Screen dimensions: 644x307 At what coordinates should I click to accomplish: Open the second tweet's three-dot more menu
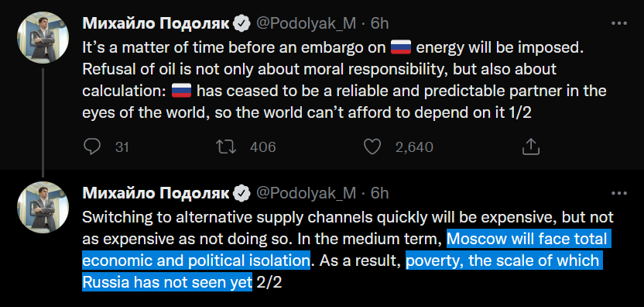(x=619, y=193)
